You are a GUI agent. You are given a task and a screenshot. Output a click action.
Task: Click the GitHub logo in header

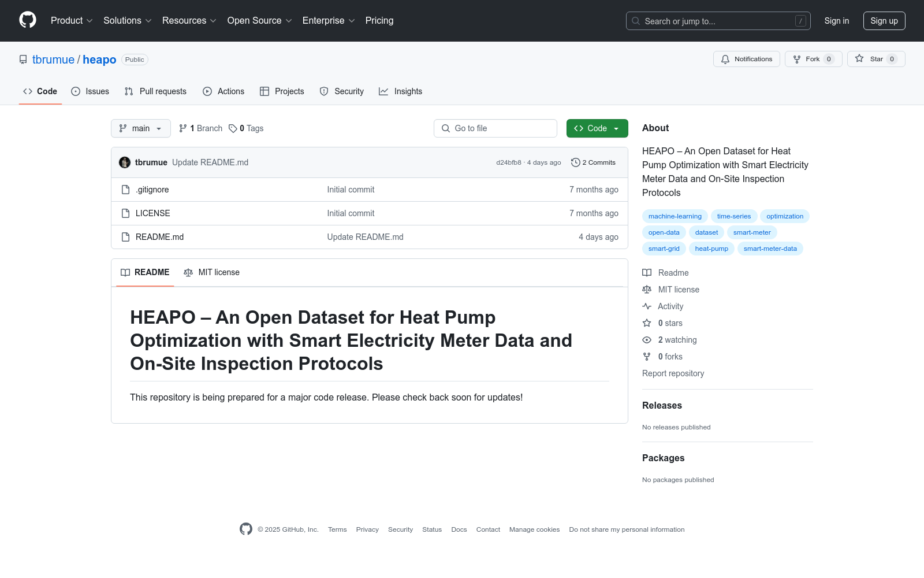[28, 20]
